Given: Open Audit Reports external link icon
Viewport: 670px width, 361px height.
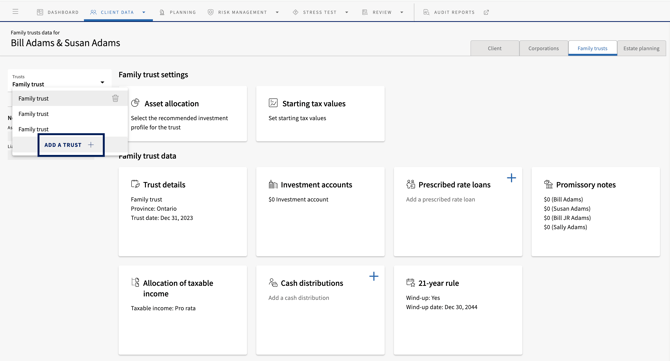Looking at the screenshot, I should coord(486,12).
